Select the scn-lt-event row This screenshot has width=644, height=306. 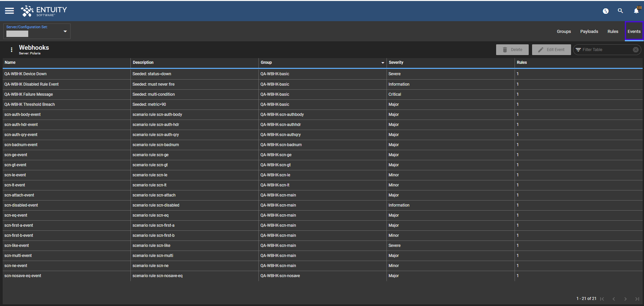point(323,185)
